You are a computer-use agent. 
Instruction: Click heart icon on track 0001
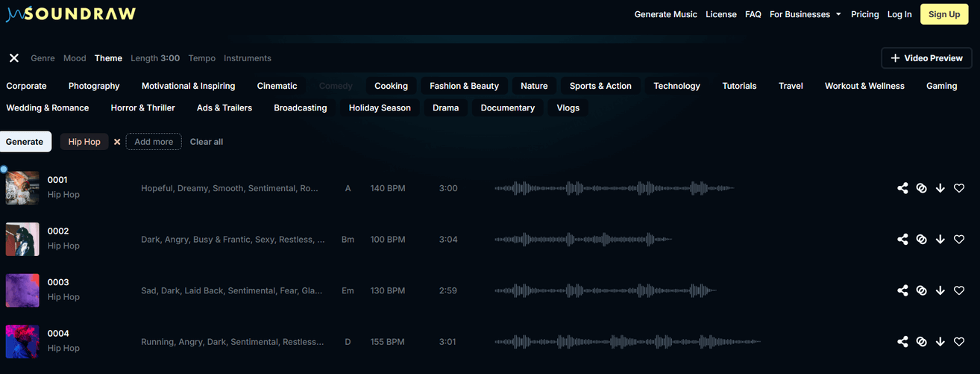click(959, 188)
